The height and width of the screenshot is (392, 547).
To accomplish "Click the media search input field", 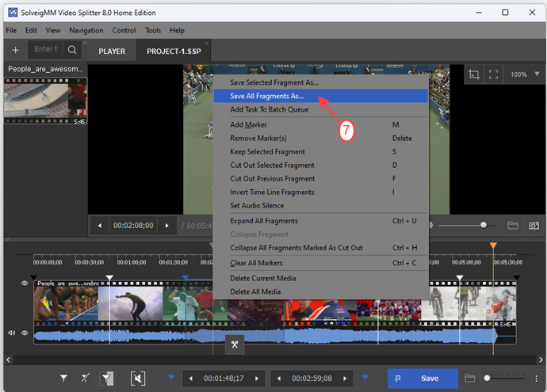I will [45, 49].
